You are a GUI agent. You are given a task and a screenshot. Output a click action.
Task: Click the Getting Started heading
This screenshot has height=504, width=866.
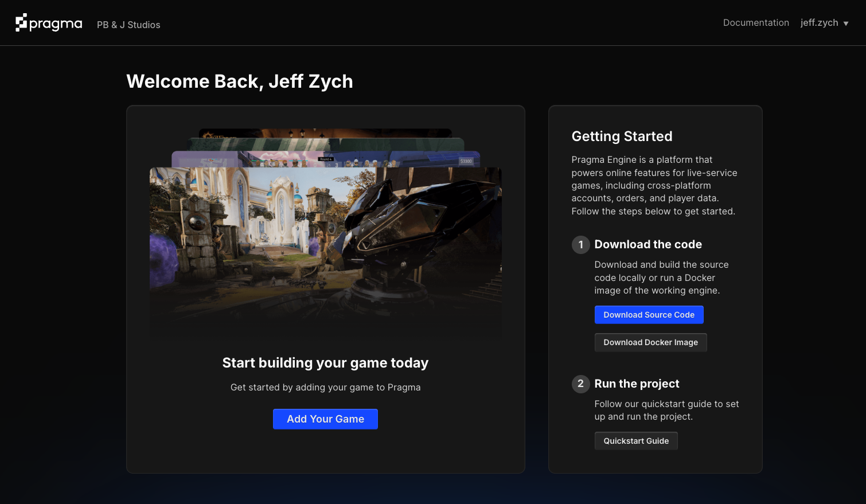point(622,136)
